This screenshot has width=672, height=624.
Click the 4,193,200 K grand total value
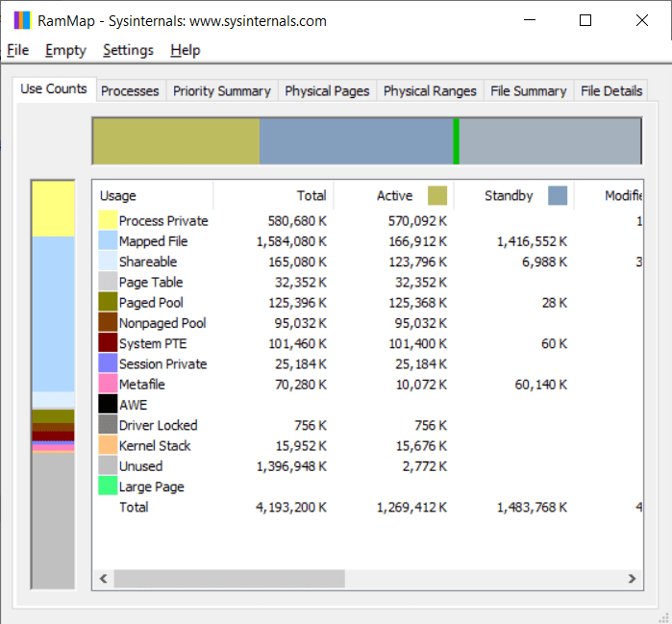click(291, 507)
